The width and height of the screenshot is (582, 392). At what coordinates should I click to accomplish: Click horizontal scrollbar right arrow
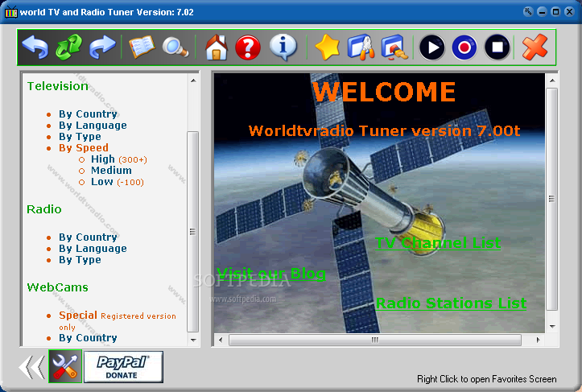(539, 340)
